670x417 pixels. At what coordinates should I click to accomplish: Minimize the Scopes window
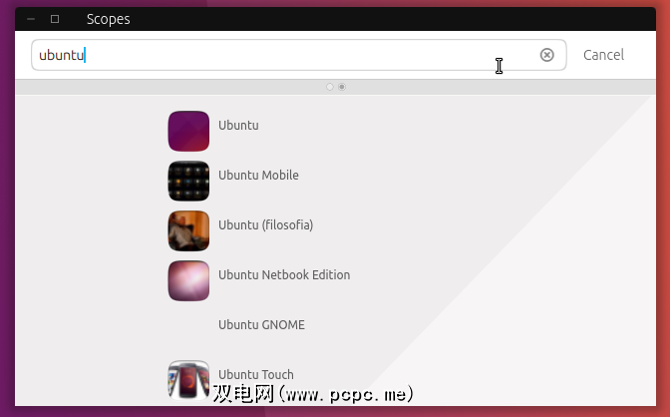tap(31, 19)
